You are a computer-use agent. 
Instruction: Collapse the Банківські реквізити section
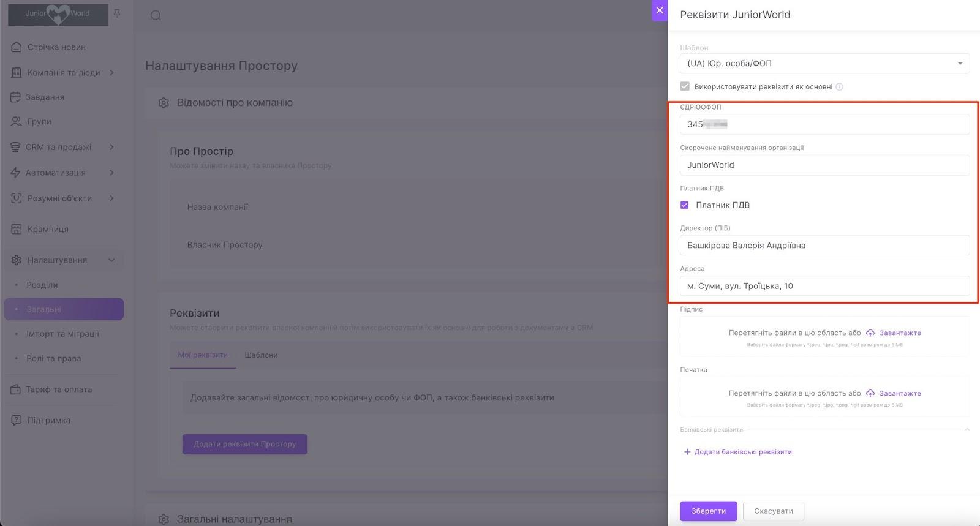pos(967,430)
